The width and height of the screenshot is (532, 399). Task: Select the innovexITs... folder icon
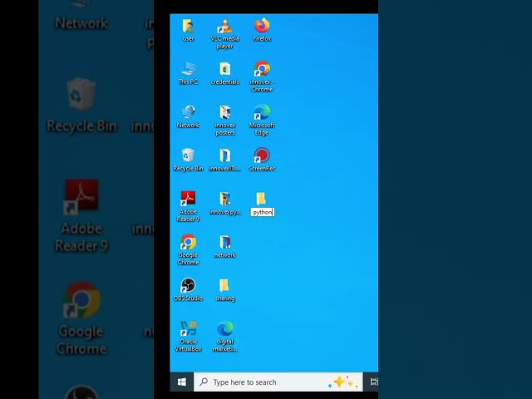point(224,156)
